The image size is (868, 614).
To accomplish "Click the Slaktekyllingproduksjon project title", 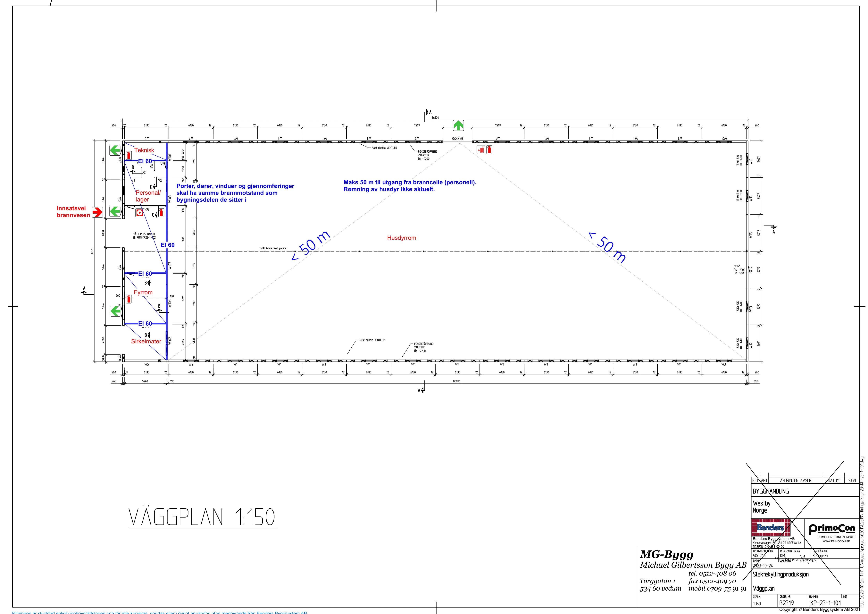I will click(x=781, y=574).
